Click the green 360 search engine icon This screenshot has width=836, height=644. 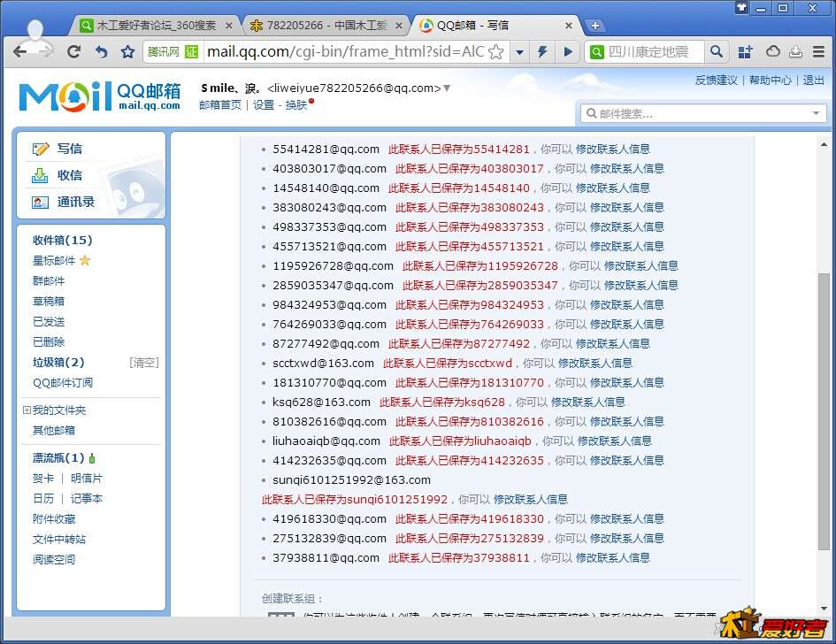click(596, 51)
